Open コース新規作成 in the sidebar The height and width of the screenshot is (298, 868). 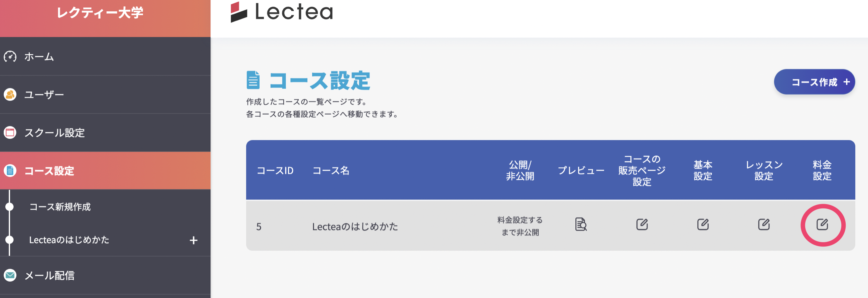point(61,207)
